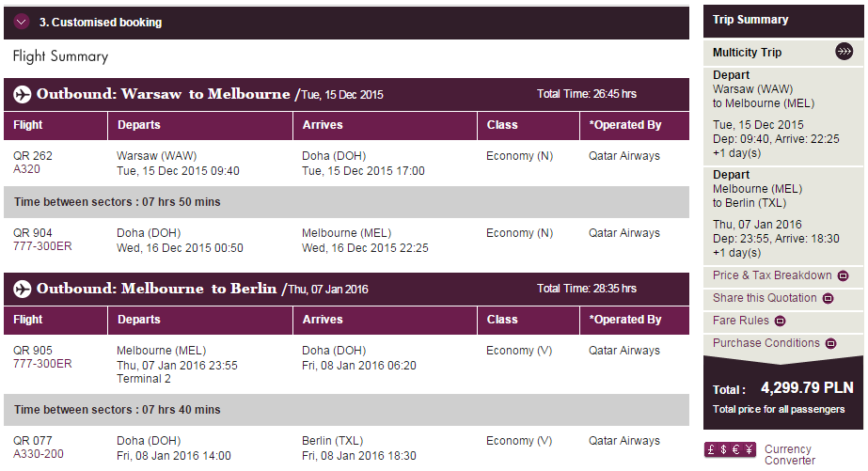Click the Purchase Conditions icon
868x471 pixels.
[x=830, y=344]
